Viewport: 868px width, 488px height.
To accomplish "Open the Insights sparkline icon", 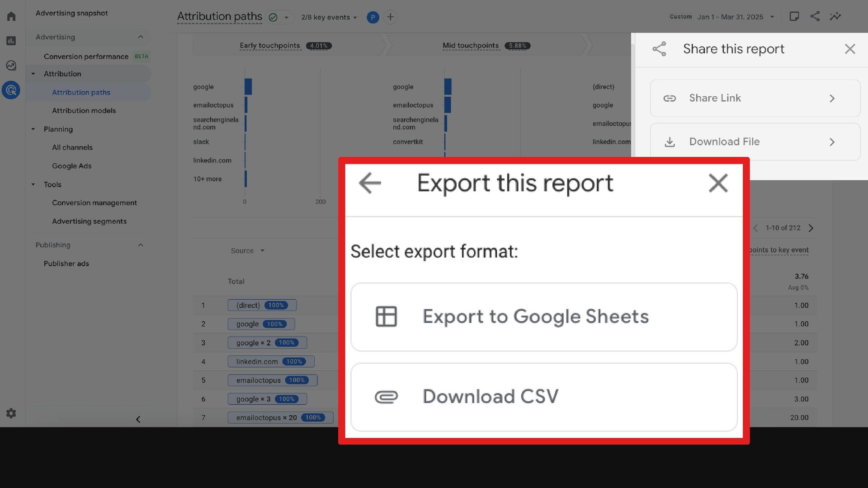I will click(x=835, y=17).
